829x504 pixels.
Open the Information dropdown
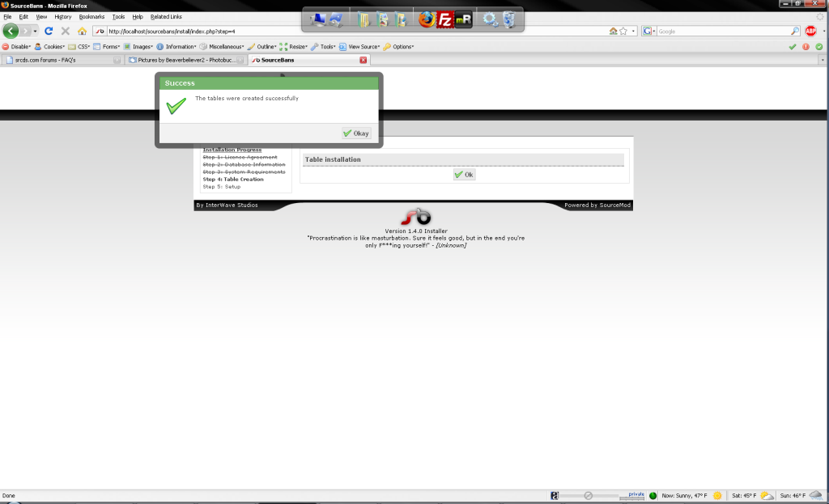click(176, 46)
